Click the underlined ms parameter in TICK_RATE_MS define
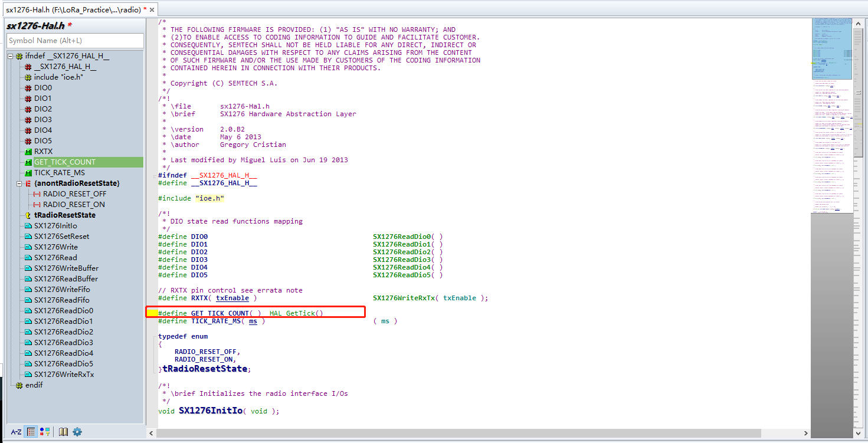 [x=253, y=321]
